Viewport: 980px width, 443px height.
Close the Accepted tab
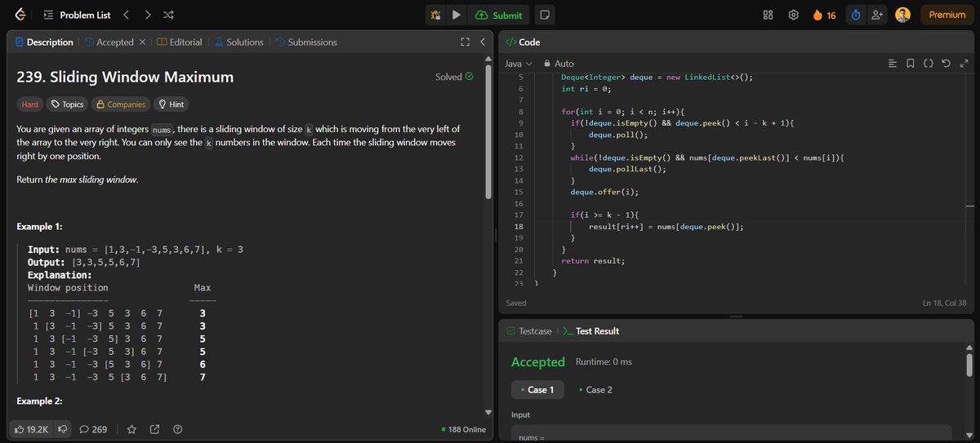[x=142, y=42]
